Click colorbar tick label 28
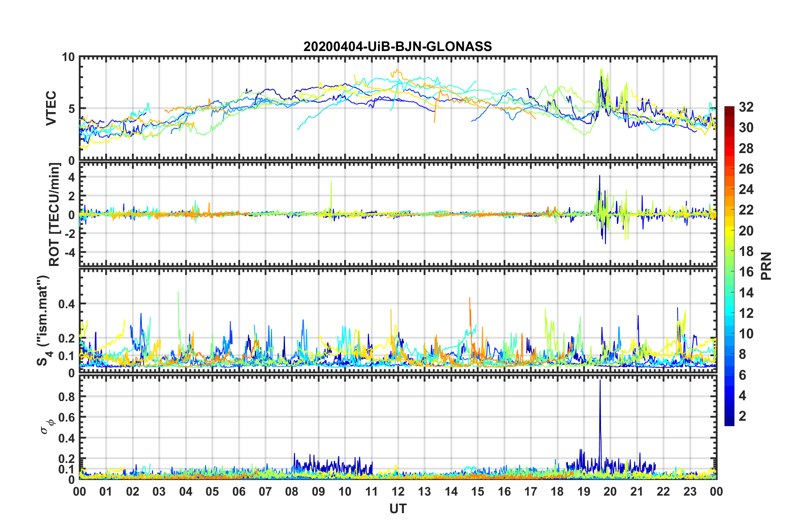 tap(746, 148)
